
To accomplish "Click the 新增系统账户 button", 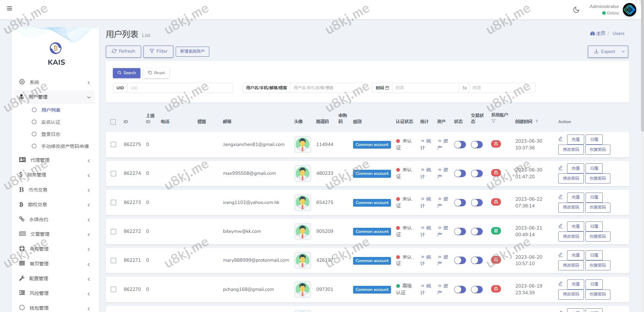I will click(192, 51).
